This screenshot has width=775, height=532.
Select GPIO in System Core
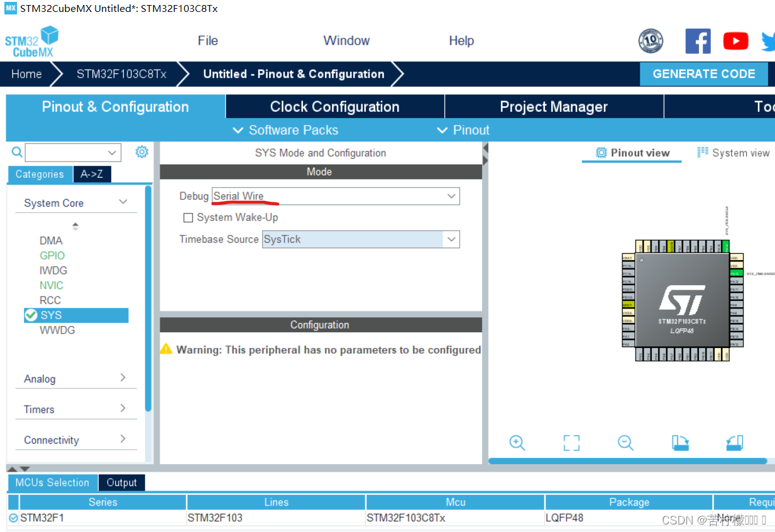52,256
